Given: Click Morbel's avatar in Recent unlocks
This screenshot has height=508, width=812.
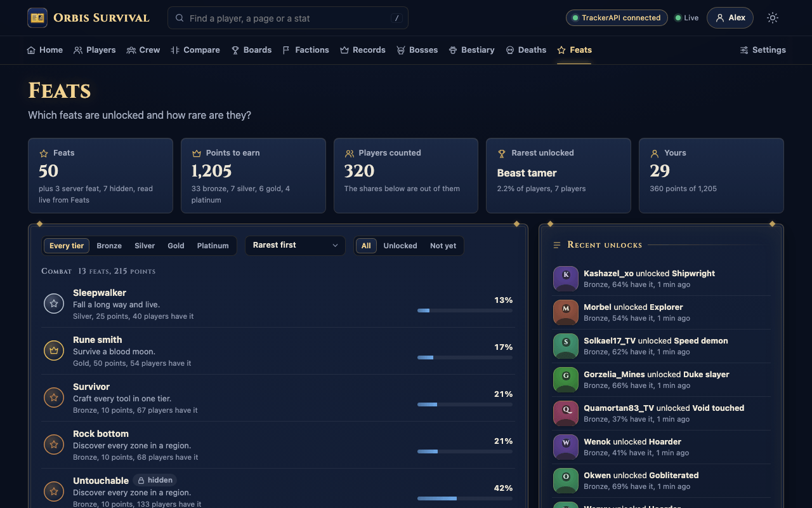Looking at the screenshot, I should click(x=566, y=312).
